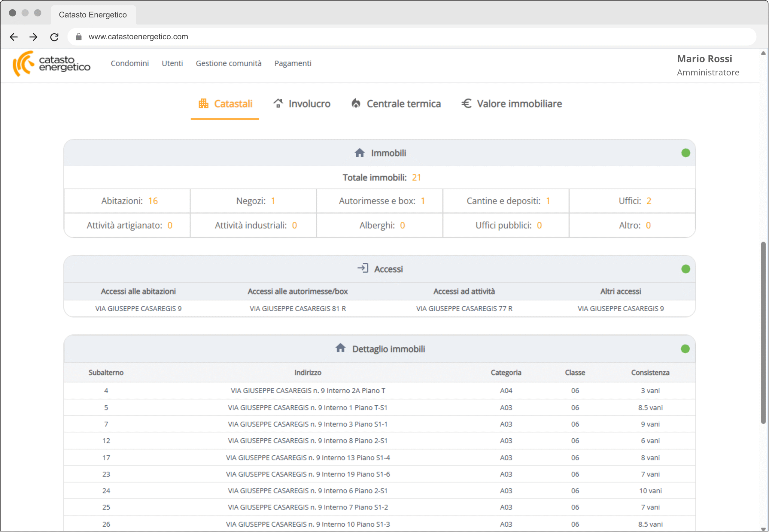Click green status dot in Dettaglio immobili header

point(685,349)
